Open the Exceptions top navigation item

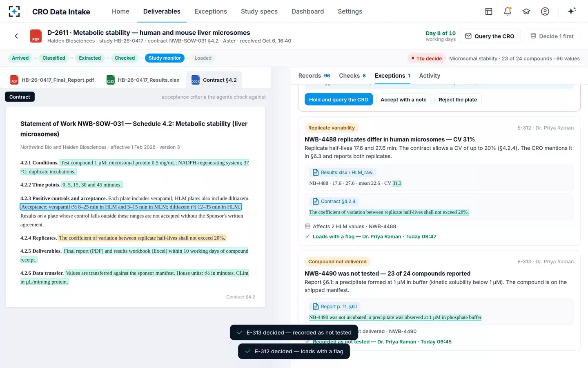pyautogui.click(x=211, y=11)
